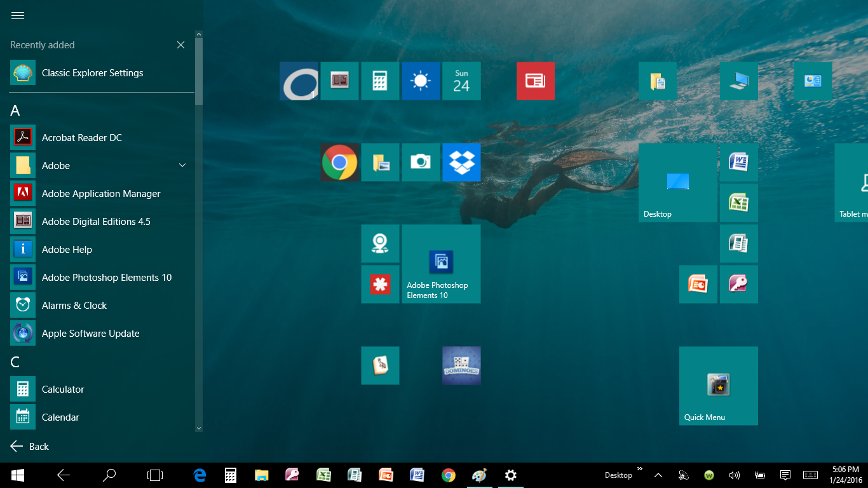Click the Back button below app list
Screen dimensions: 868x488
click(x=30, y=446)
